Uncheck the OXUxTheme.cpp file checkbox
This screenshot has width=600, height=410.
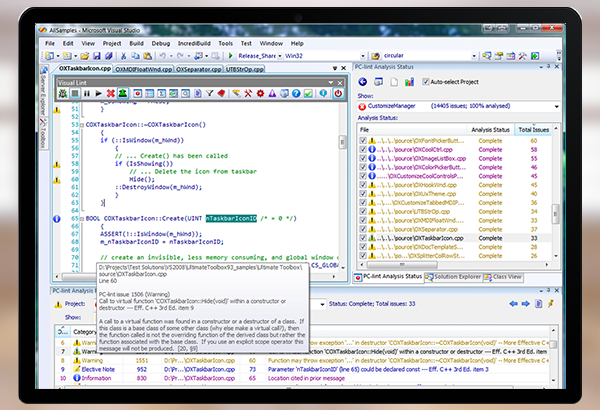[x=363, y=194]
